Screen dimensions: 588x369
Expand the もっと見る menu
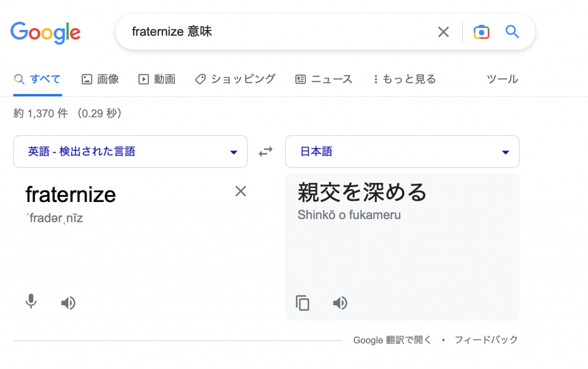pos(404,79)
